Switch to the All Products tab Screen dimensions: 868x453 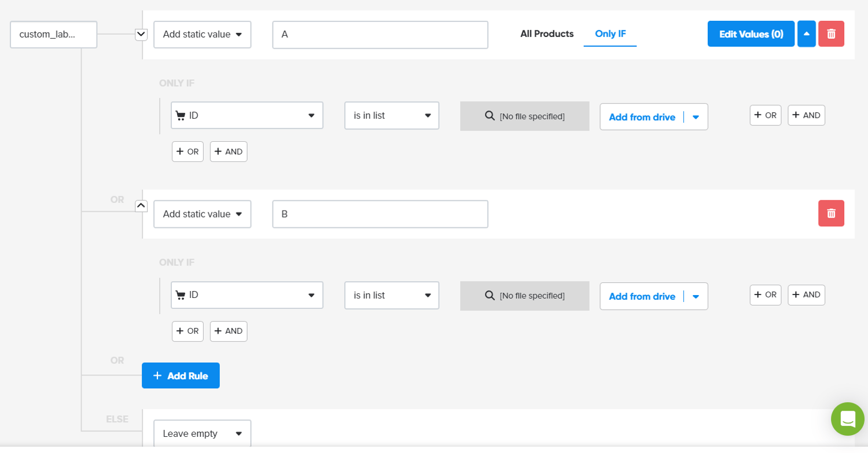point(546,34)
